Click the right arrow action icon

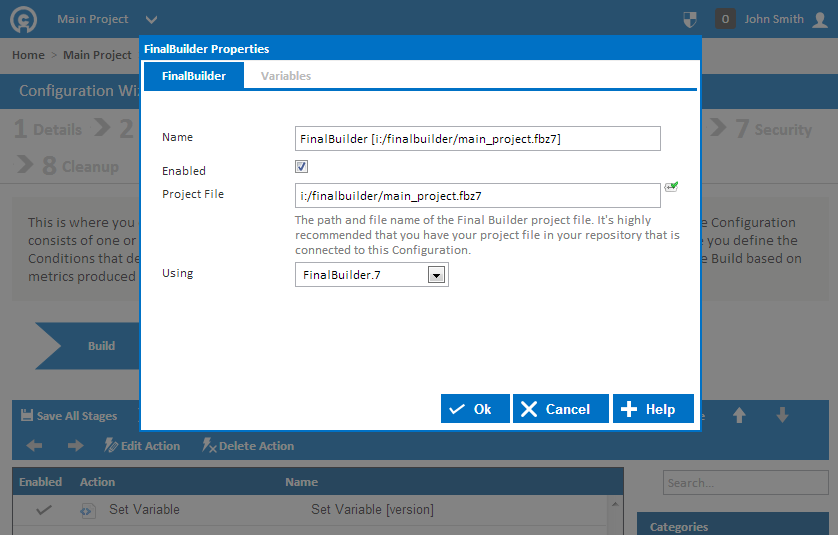tap(75, 445)
